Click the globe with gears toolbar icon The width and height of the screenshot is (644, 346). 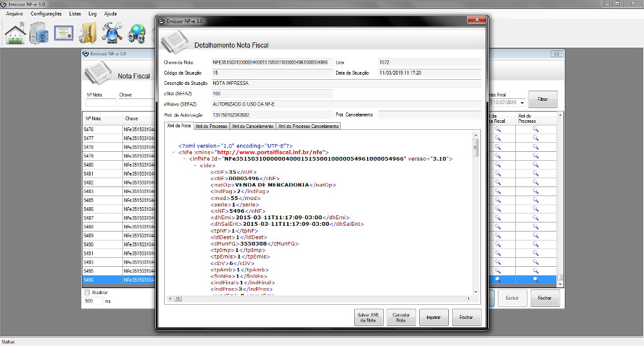coord(137,33)
